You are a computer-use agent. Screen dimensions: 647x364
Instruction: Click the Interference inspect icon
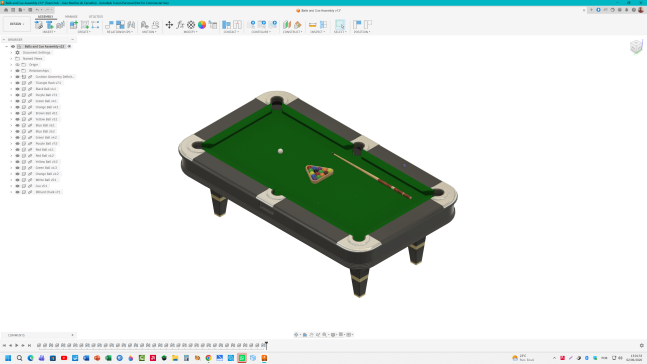point(323,25)
